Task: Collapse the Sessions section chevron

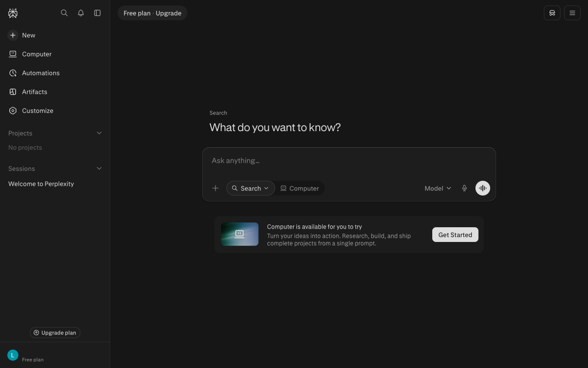Action: pos(99,168)
